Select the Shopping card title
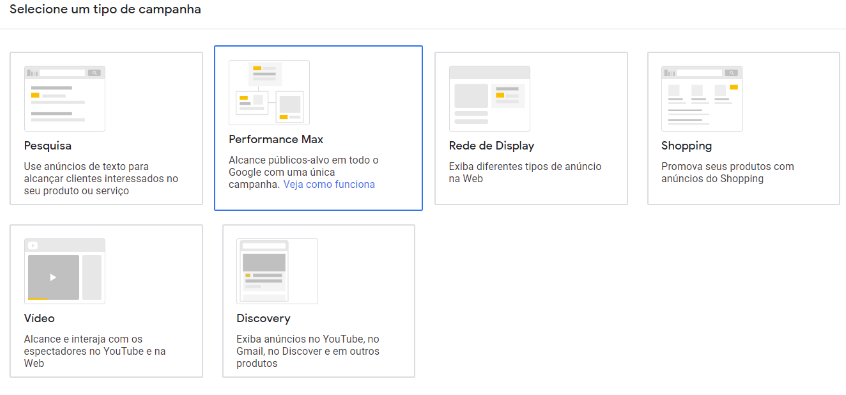The width and height of the screenshot is (846, 395). [686, 146]
